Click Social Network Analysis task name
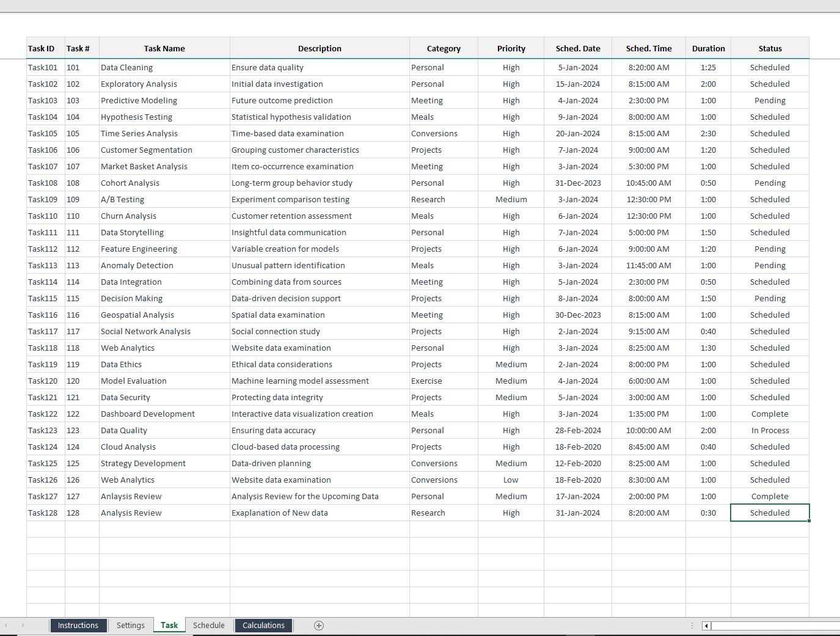Viewport: 840px width, 636px height. [164, 331]
